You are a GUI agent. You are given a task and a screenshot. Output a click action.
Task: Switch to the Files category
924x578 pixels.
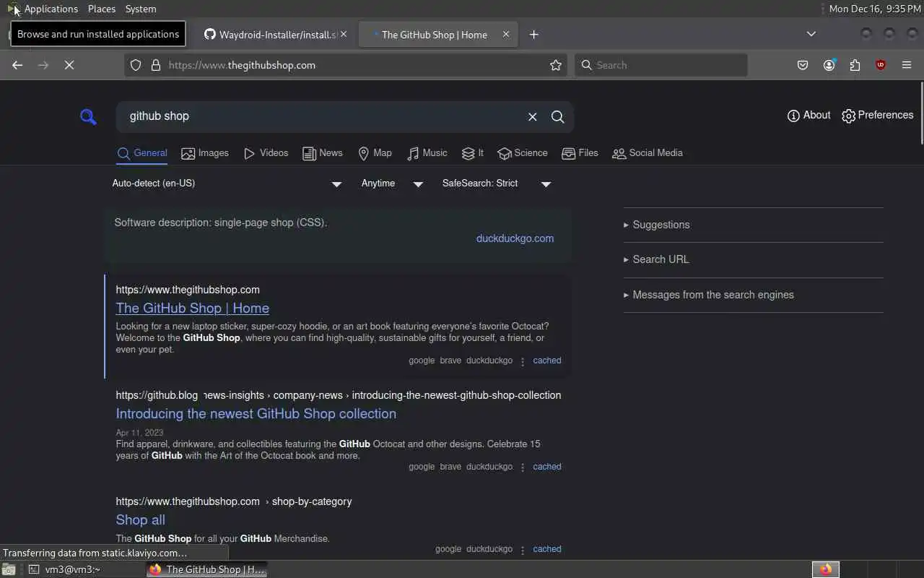(x=580, y=153)
